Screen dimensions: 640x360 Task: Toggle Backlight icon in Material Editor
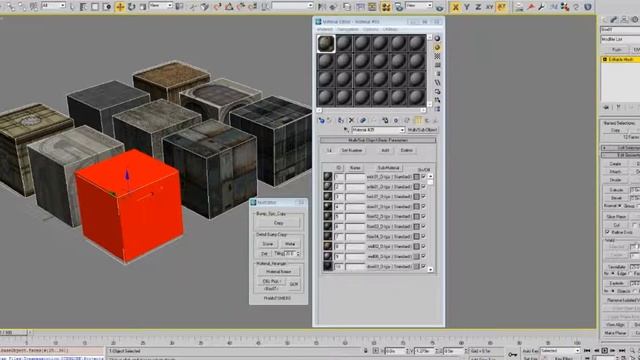[437, 47]
